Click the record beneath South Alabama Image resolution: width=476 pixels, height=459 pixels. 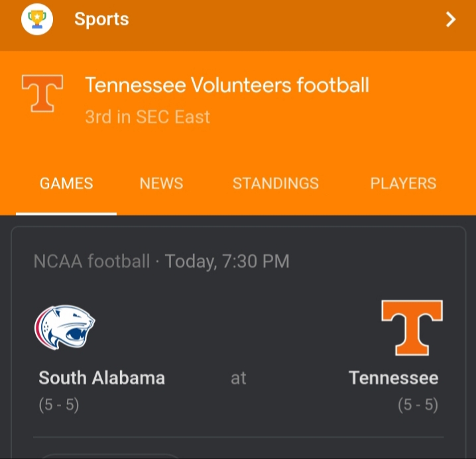click(x=58, y=405)
